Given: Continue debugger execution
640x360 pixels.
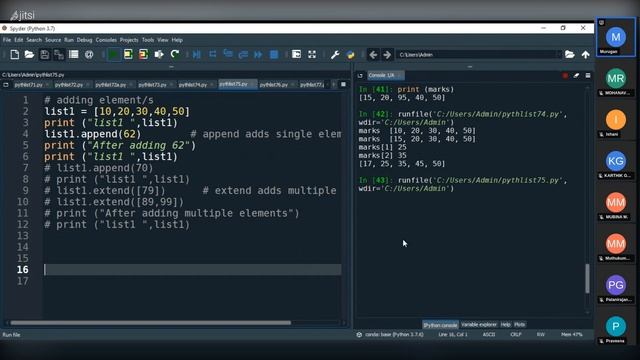Looking at the screenshot, I should 258,54.
